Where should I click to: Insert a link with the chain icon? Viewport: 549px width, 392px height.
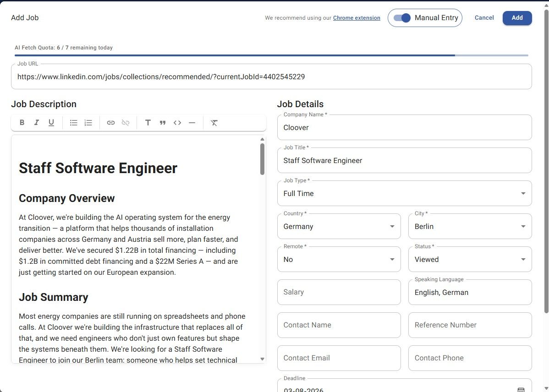click(x=110, y=123)
